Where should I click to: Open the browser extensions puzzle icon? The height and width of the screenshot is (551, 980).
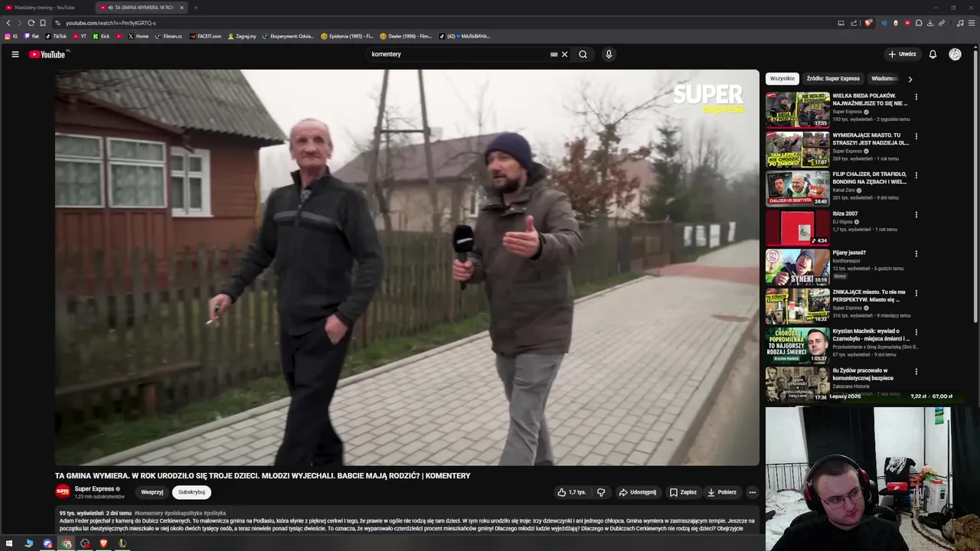tap(919, 23)
